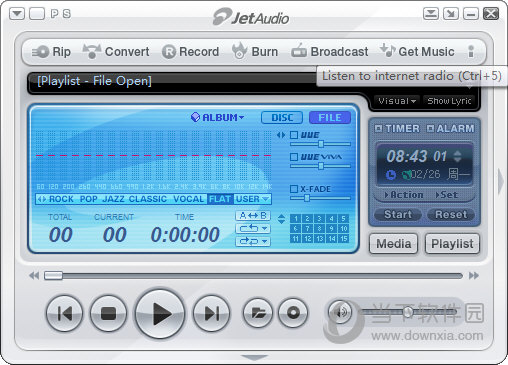Switch to DISC mode

point(282,118)
